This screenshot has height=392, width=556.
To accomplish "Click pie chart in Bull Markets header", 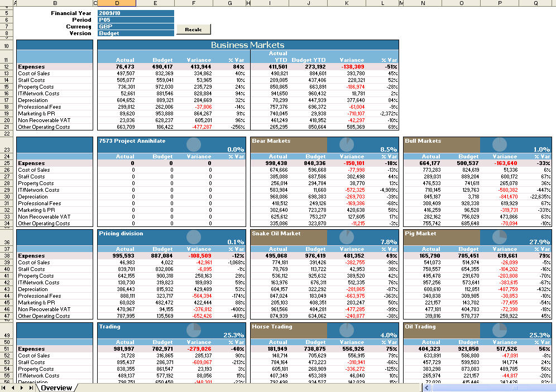I will click(x=500, y=144).
